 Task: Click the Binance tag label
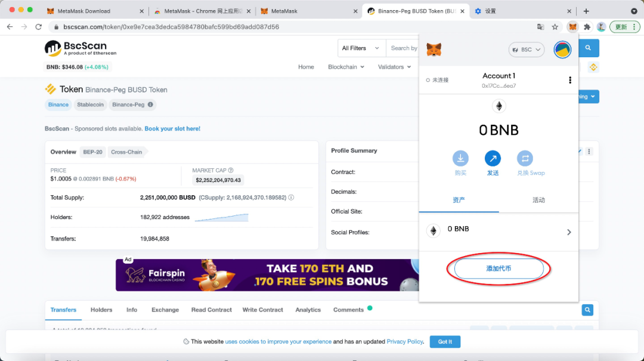click(x=58, y=105)
